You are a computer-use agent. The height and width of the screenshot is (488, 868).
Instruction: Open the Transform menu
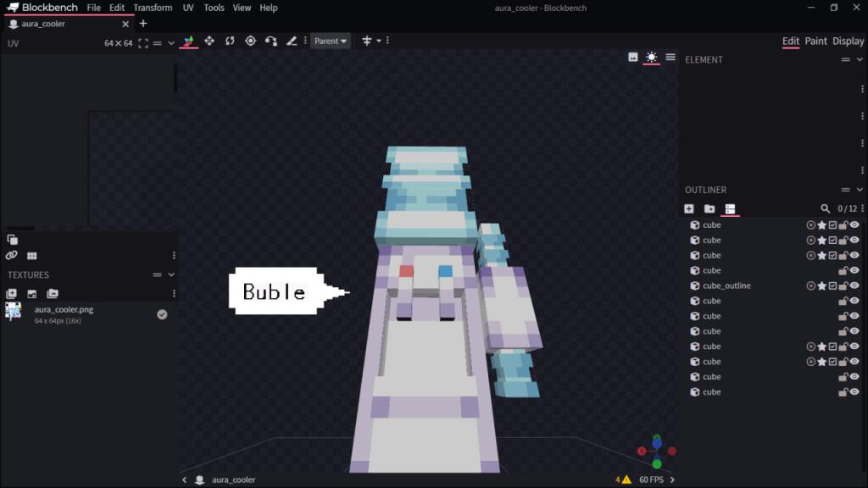point(153,8)
